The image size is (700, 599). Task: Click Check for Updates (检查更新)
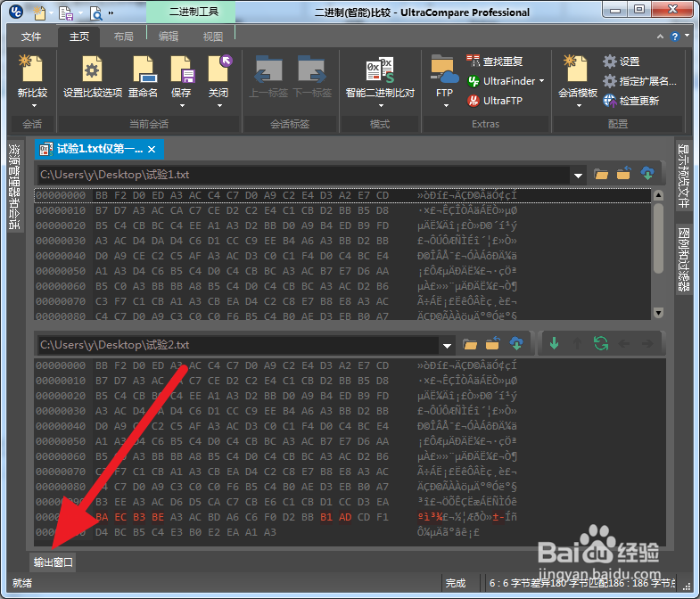pos(630,101)
